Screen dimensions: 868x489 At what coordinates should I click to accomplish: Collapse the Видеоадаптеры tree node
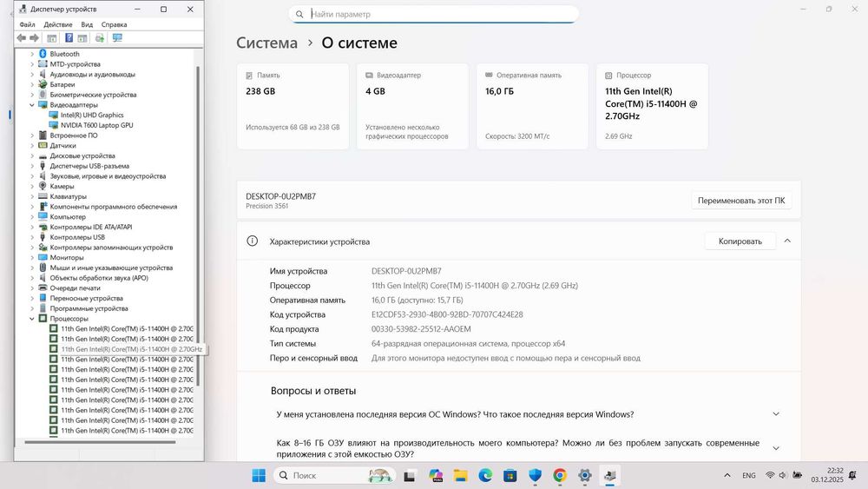(32, 105)
